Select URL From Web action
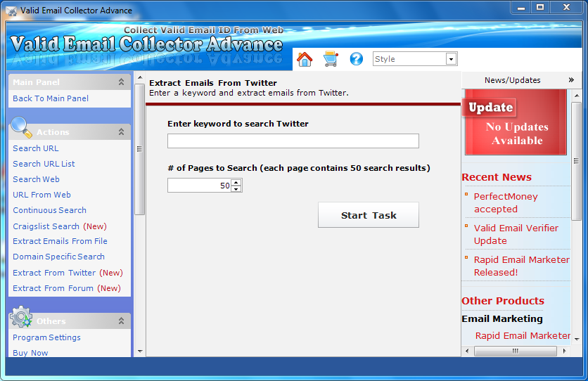This screenshot has height=381, width=588. pyautogui.click(x=41, y=195)
